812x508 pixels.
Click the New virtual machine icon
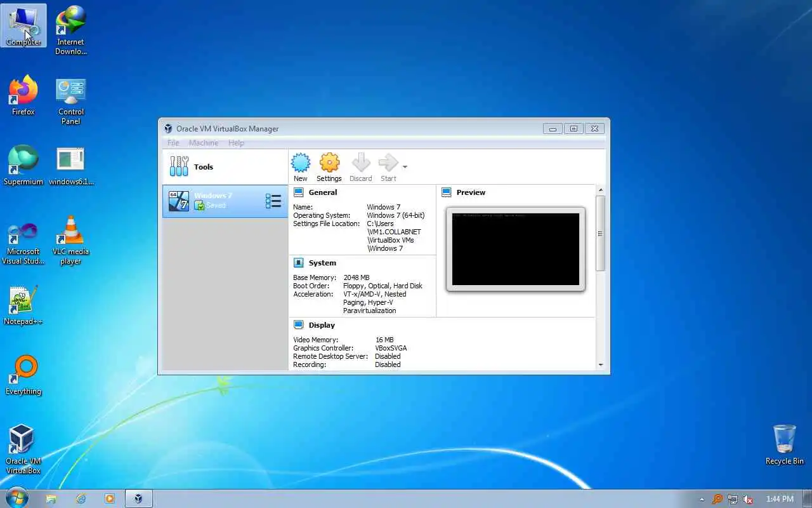tap(301, 163)
